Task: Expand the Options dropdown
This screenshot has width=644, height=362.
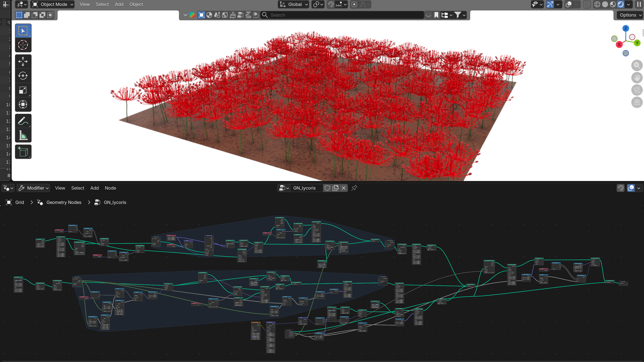Action: [630, 15]
